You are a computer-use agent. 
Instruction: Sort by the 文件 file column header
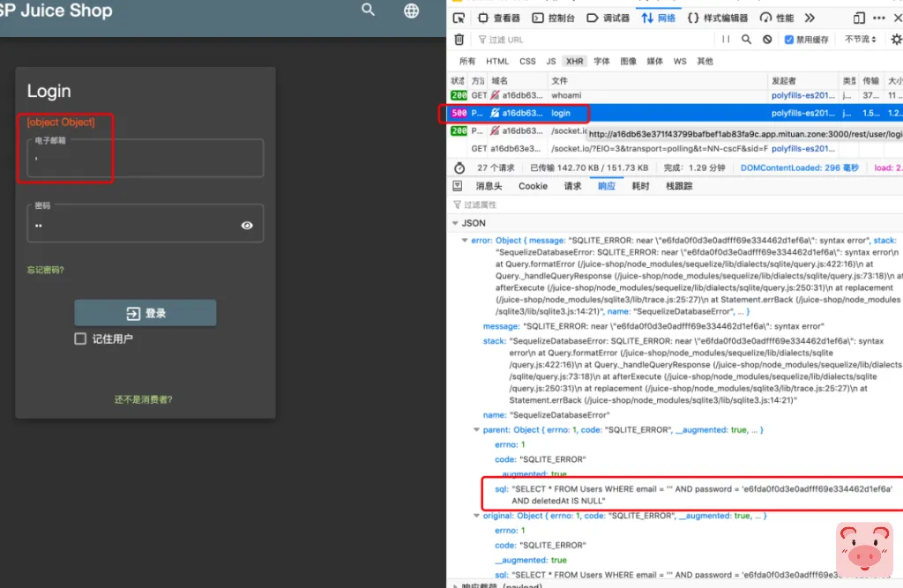click(657, 80)
